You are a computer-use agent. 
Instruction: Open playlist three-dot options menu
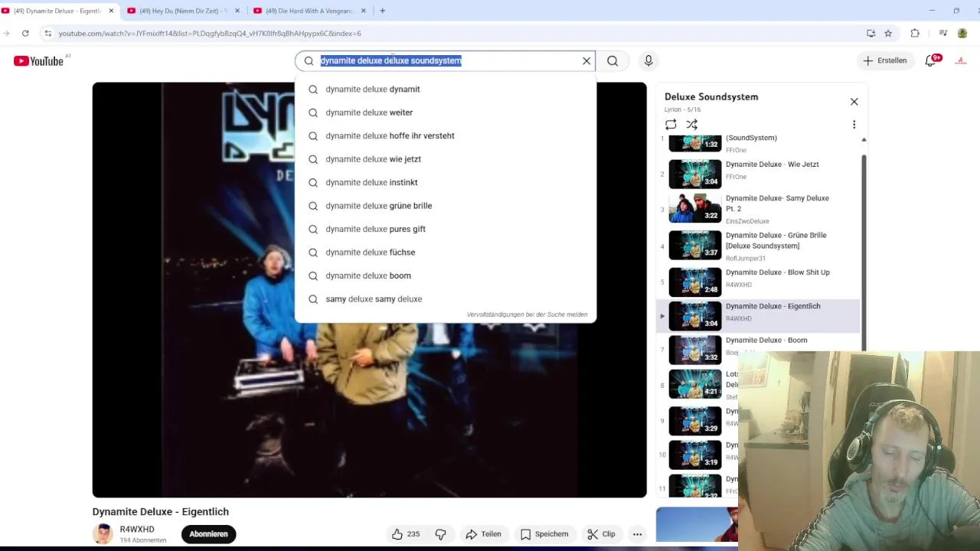click(854, 125)
